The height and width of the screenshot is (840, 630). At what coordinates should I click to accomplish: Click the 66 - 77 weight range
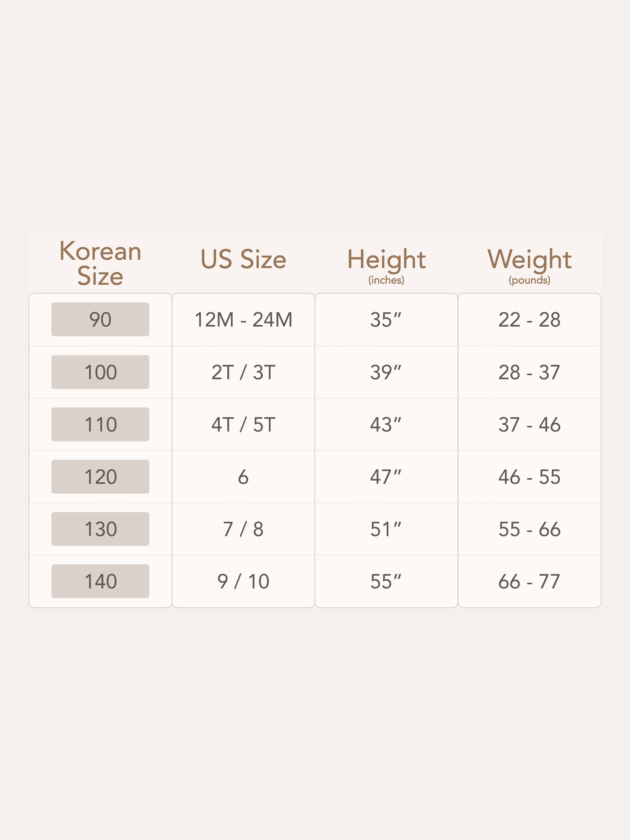click(x=529, y=581)
